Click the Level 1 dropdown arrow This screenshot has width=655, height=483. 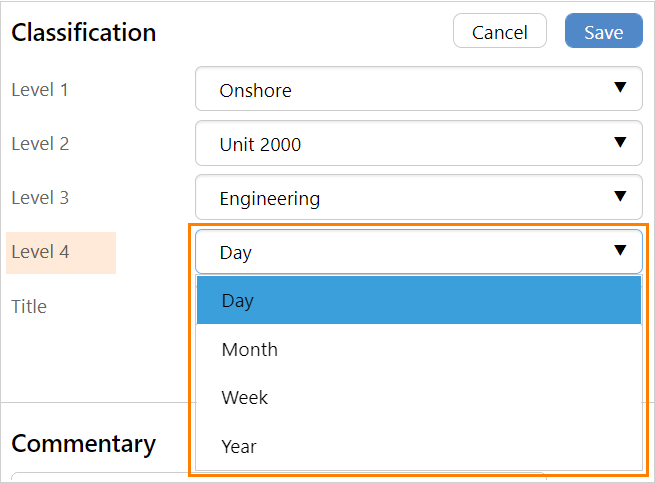click(x=620, y=89)
